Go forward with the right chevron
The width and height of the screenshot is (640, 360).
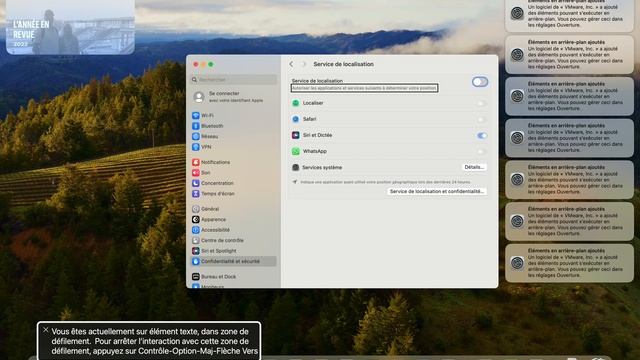303,64
